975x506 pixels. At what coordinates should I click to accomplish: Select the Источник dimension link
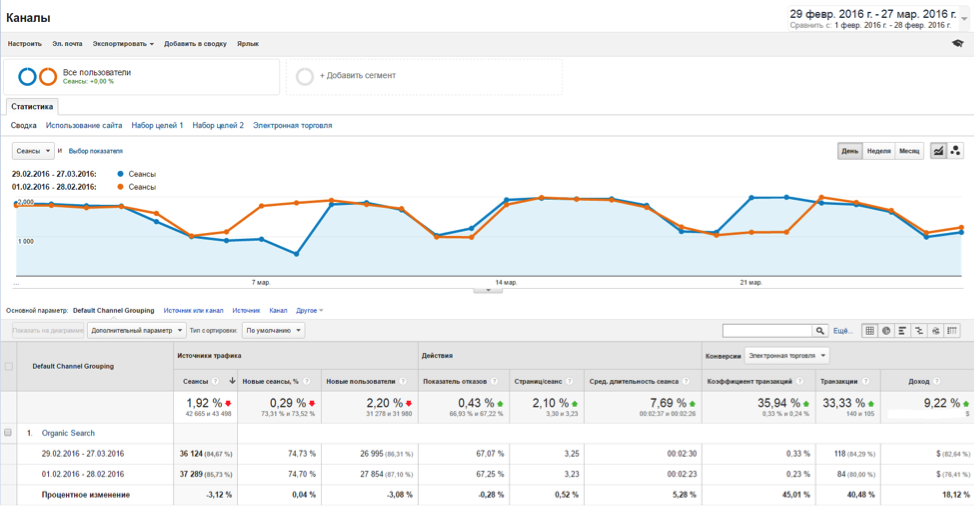(246, 310)
